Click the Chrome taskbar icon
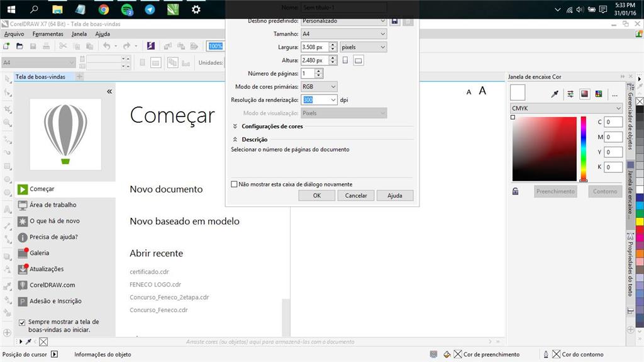Screen dimensions: 644x362 (x=104, y=9)
